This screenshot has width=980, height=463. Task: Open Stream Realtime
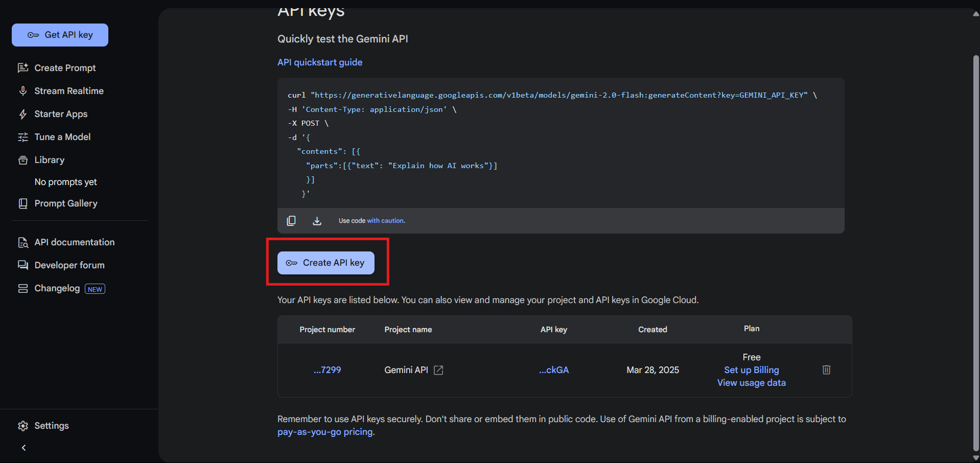[x=68, y=90]
